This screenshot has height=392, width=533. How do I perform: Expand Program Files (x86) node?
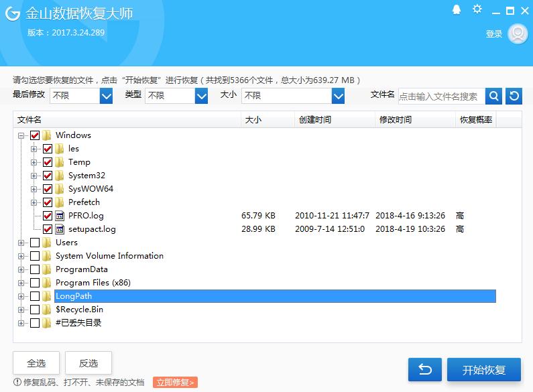tap(21, 283)
